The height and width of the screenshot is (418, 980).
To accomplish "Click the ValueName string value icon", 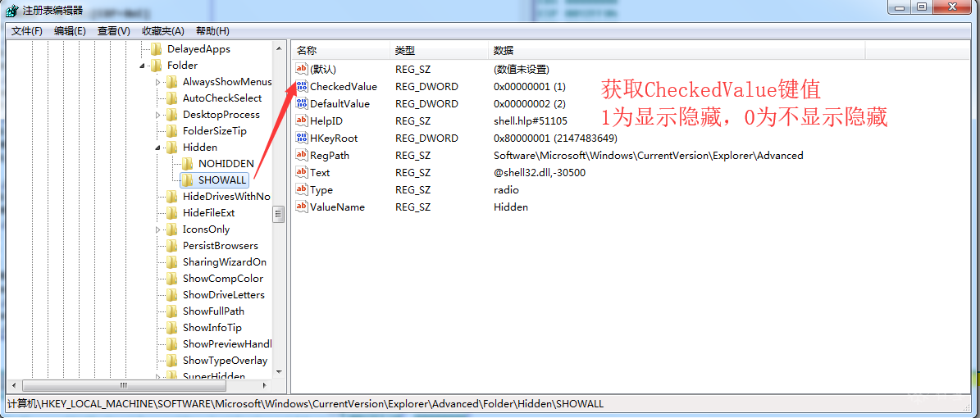I will coord(301,207).
